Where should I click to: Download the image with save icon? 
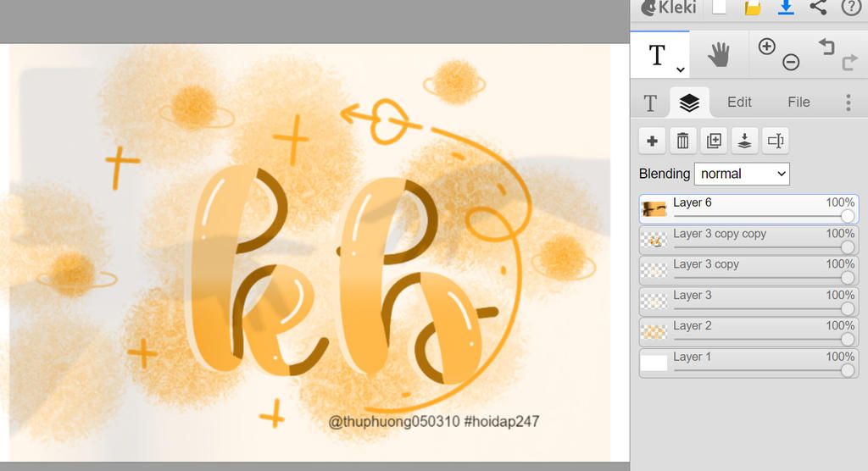coord(786,8)
